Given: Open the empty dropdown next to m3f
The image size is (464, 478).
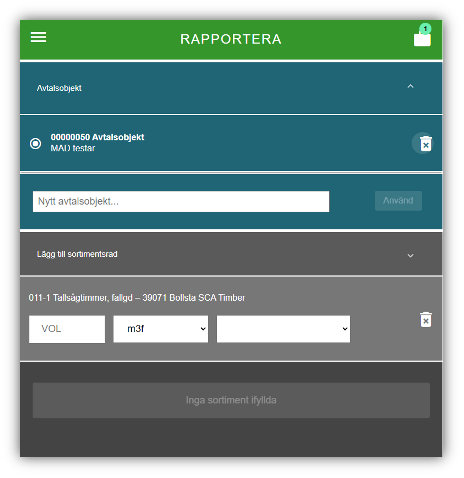Looking at the screenshot, I should click(283, 329).
